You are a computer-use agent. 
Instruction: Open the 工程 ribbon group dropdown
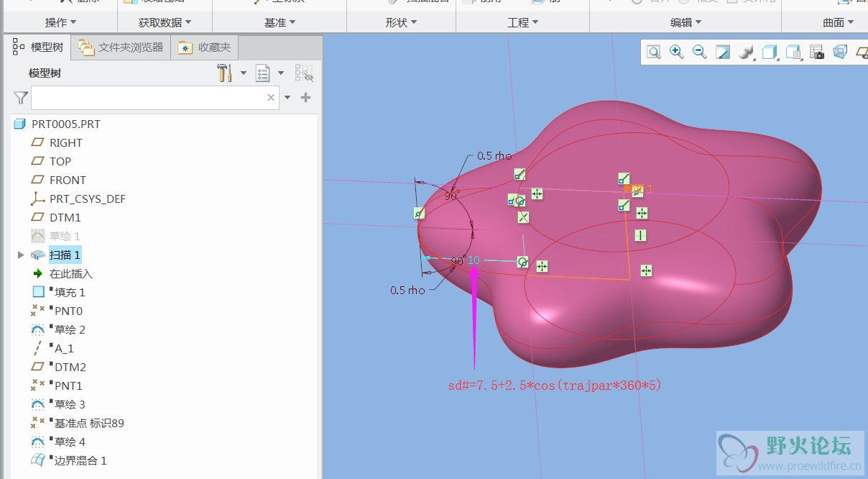(x=522, y=22)
